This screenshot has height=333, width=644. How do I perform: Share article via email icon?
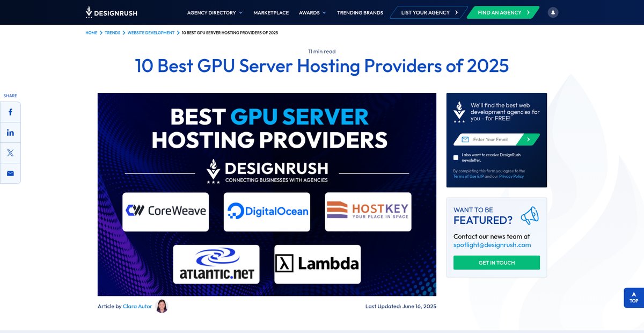click(10, 173)
